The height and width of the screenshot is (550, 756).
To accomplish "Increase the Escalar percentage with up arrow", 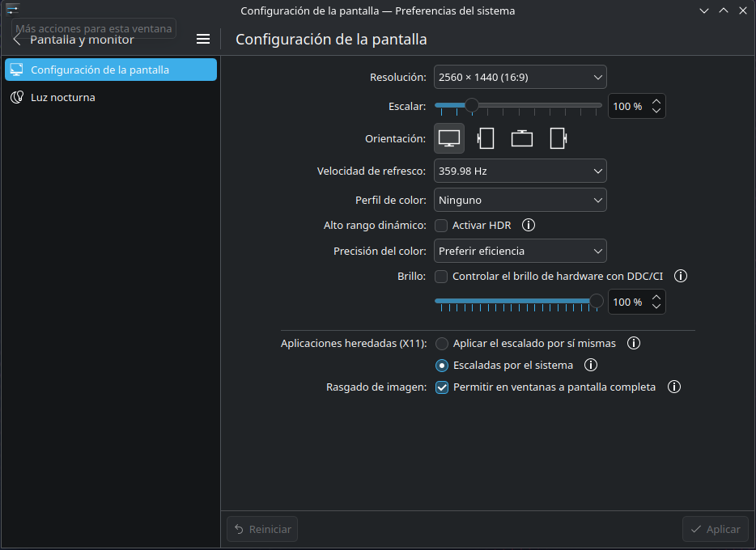I will 656,102.
